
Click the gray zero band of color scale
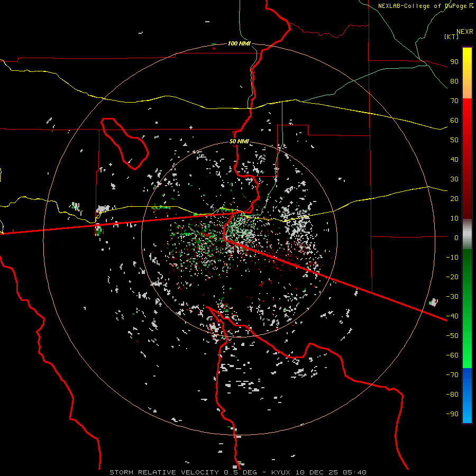(x=467, y=234)
